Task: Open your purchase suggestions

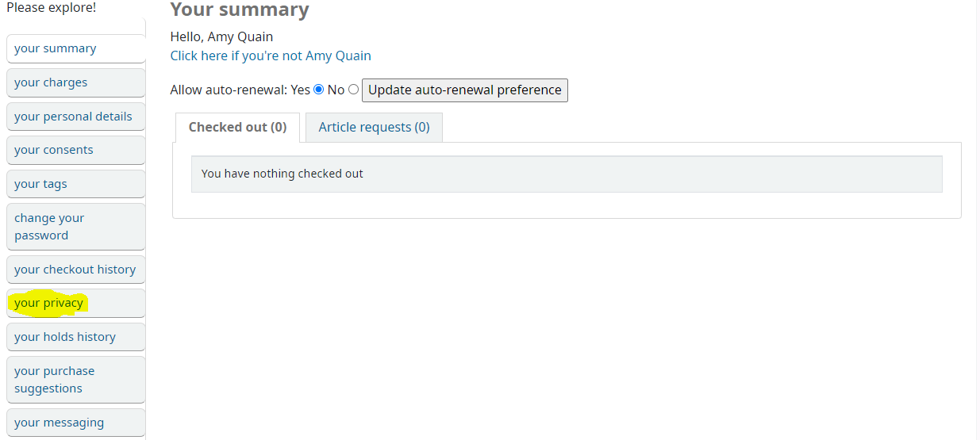Action: (x=76, y=380)
